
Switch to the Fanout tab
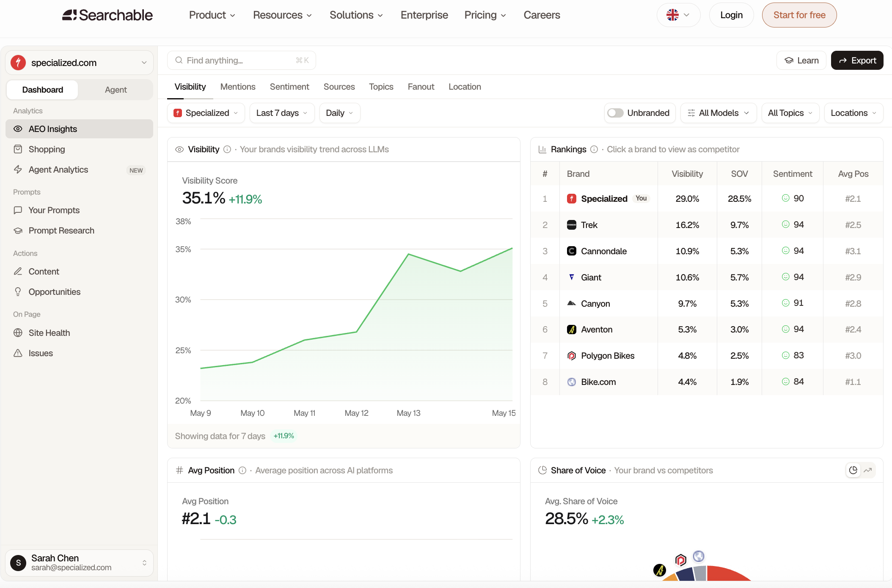(421, 87)
